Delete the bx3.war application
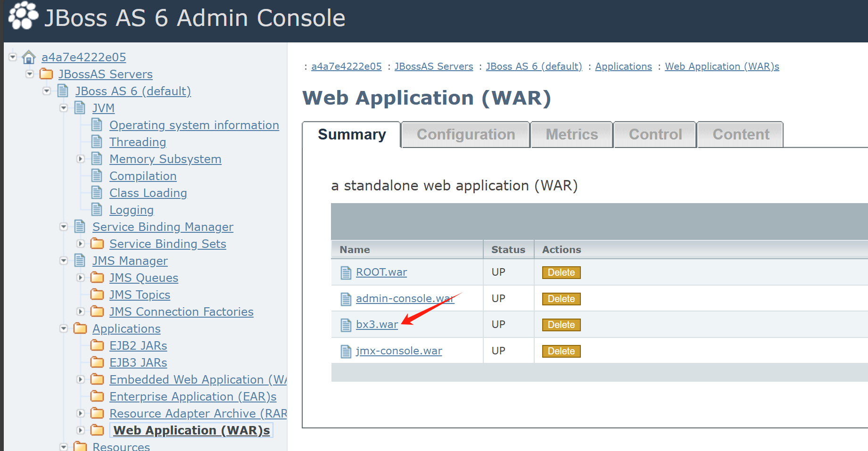 click(x=561, y=325)
